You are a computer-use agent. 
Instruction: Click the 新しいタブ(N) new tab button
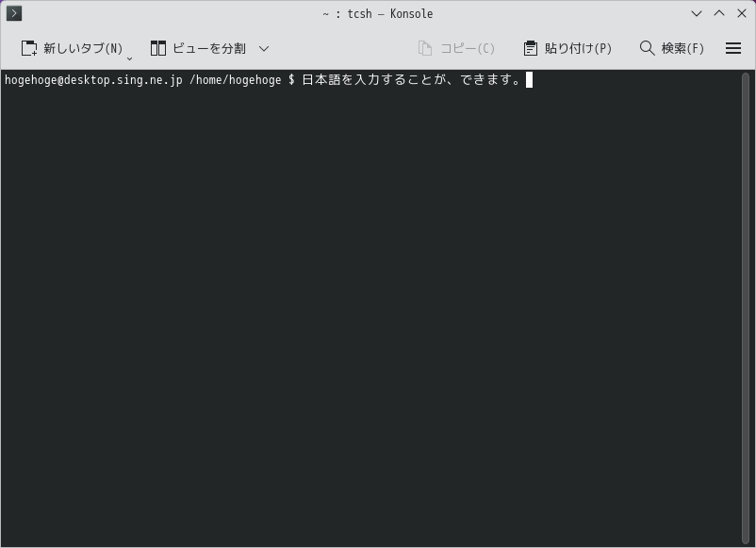click(x=72, y=48)
